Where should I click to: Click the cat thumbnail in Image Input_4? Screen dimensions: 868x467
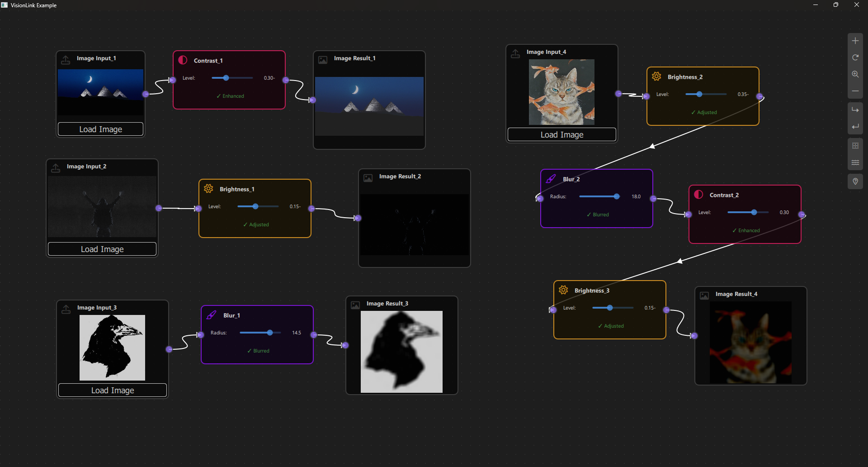coord(561,92)
